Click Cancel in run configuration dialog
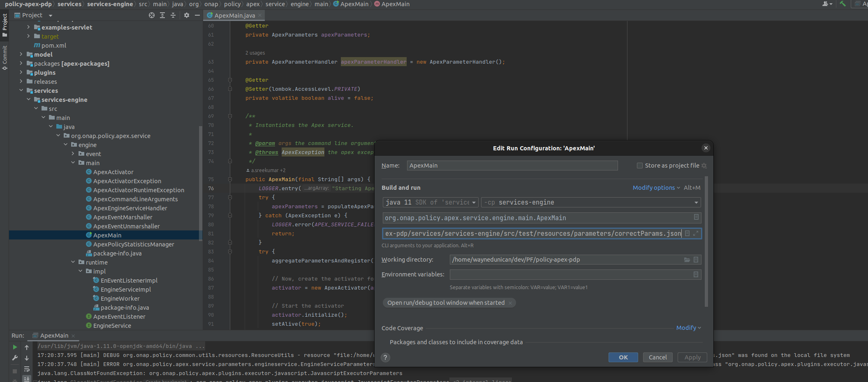The height and width of the screenshot is (382, 868). click(658, 357)
